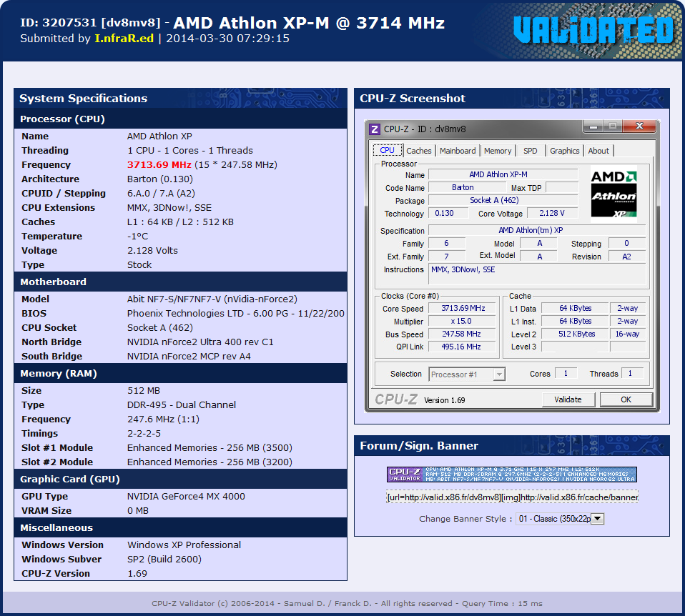The height and width of the screenshot is (616, 685).
Task: Click the Windows XP Professional version text
Action: [184, 545]
